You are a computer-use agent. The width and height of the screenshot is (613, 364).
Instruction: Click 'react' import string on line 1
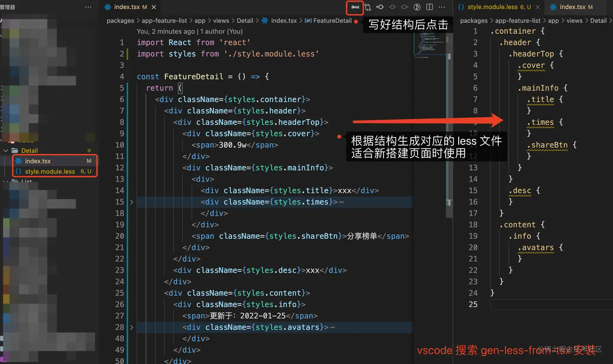point(235,43)
